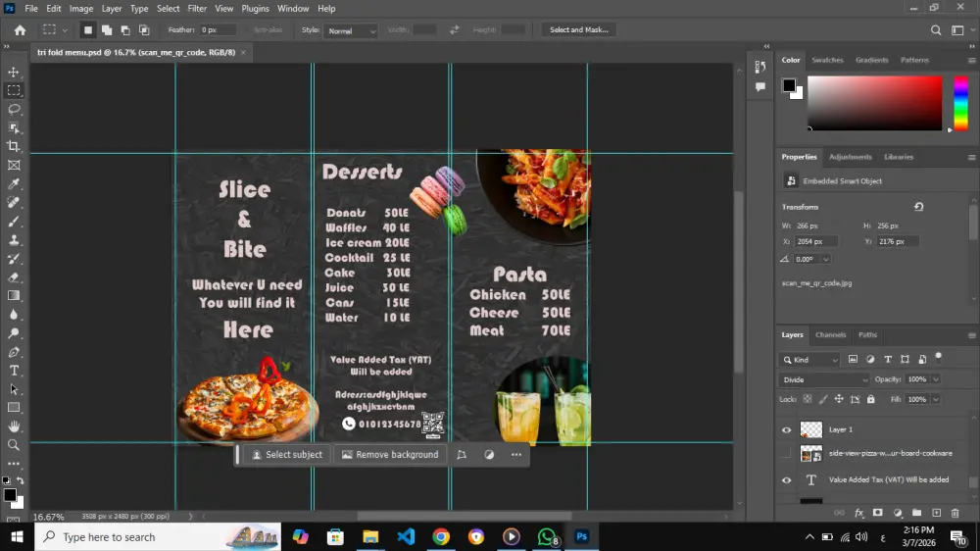Choose the Zoom tool in toolbar
This screenshot has height=551, width=980.
14,445
